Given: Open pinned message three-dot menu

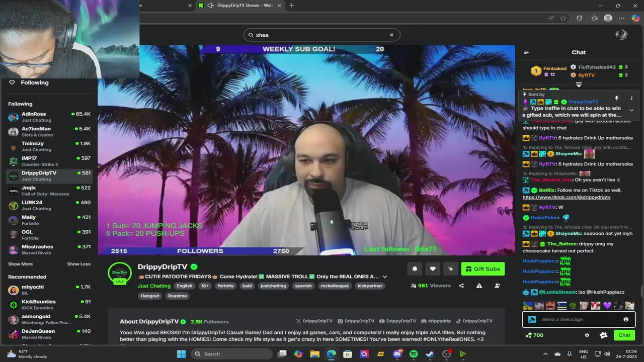Looking at the screenshot, I should coord(631,98).
